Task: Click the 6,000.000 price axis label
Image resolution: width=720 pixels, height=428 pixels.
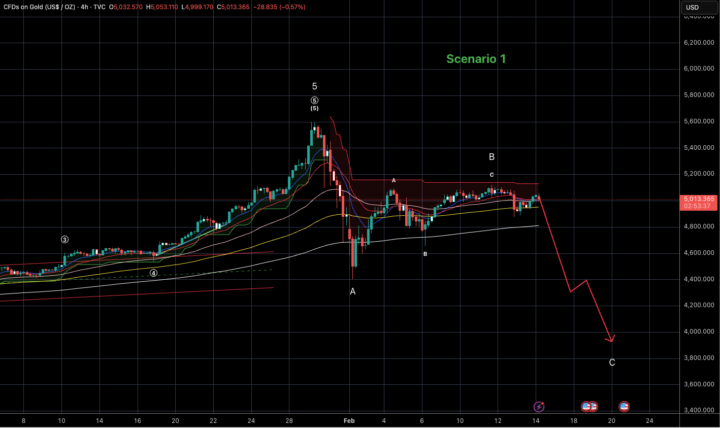Action: (x=698, y=68)
